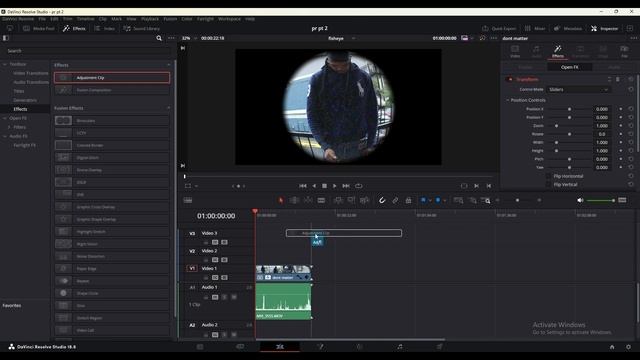Adjust the Rotate slider in Inspector
The image size is (640, 360).
pos(569,134)
